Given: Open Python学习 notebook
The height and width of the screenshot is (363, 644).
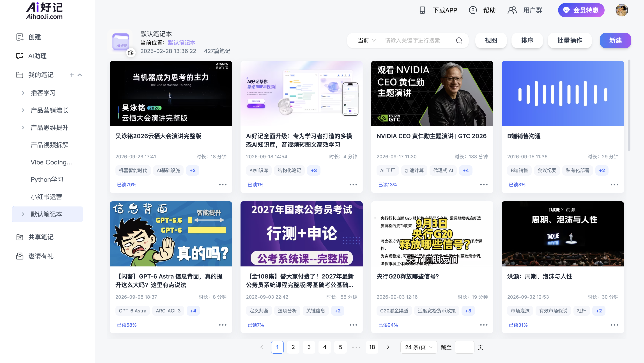Looking at the screenshot, I should (x=47, y=179).
